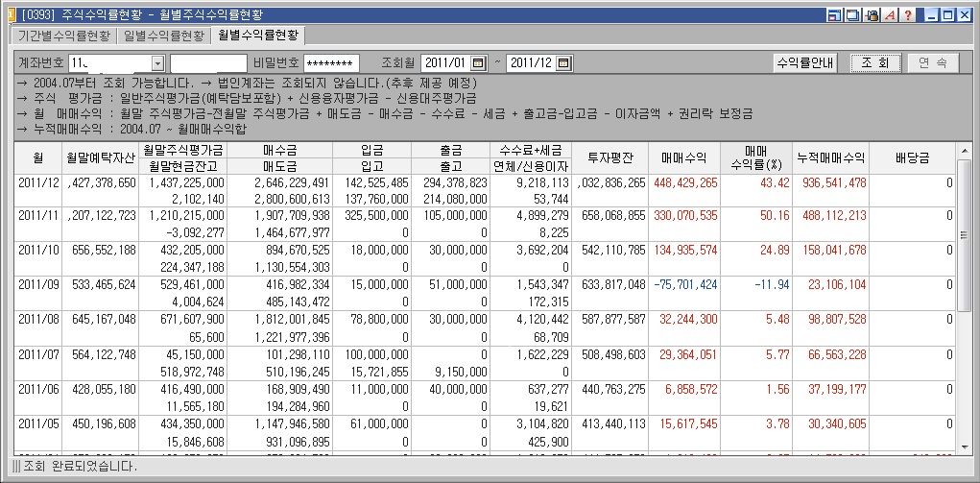The image size is (980, 483).
Task: Maximize the 주식수익률현황 window
Action: click(x=948, y=15)
